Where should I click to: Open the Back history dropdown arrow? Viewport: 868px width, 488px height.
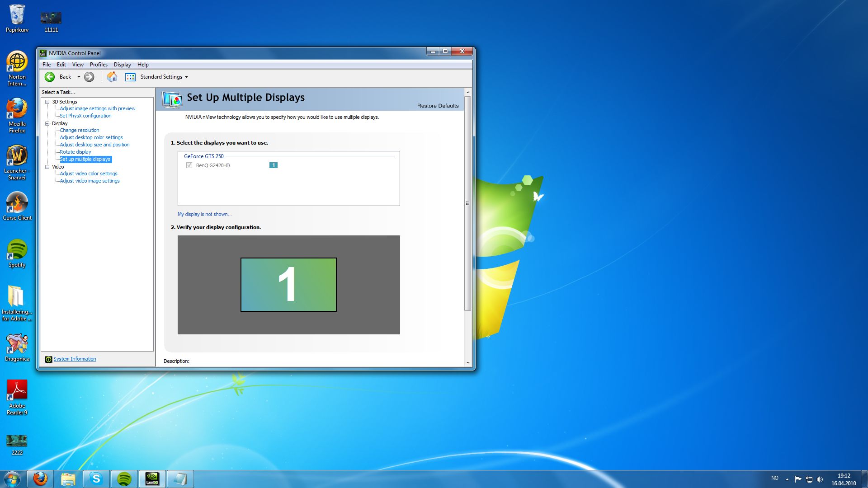[79, 77]
